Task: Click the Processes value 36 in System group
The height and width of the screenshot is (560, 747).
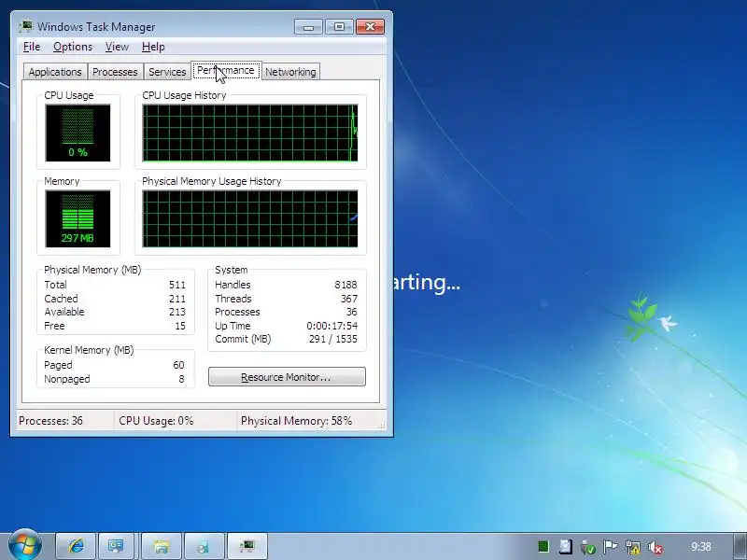Action: coord(352,312)
